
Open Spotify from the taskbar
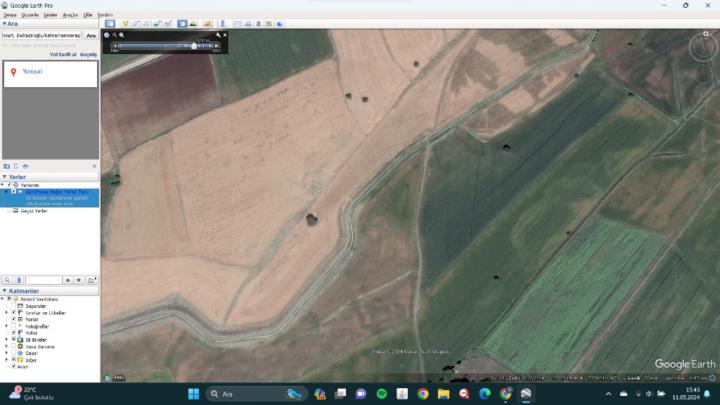(x=382, y=394)
